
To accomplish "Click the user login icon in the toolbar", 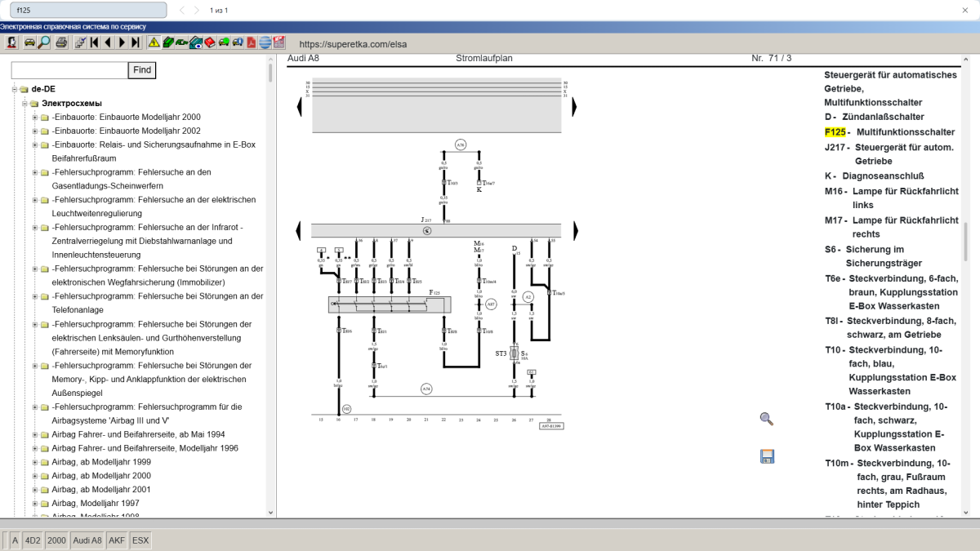I will pyautogui.click(x=13, y=42).
